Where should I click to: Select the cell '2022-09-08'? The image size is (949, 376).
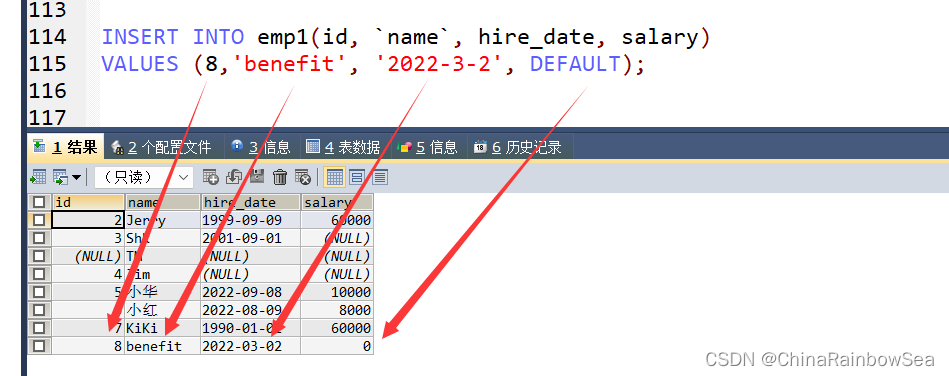(x=251, y=292)
